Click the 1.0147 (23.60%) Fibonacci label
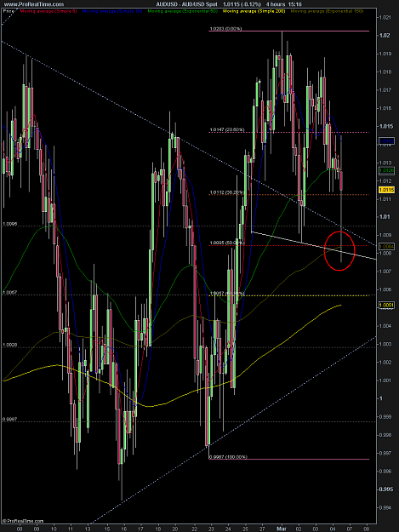 (227, 129)
